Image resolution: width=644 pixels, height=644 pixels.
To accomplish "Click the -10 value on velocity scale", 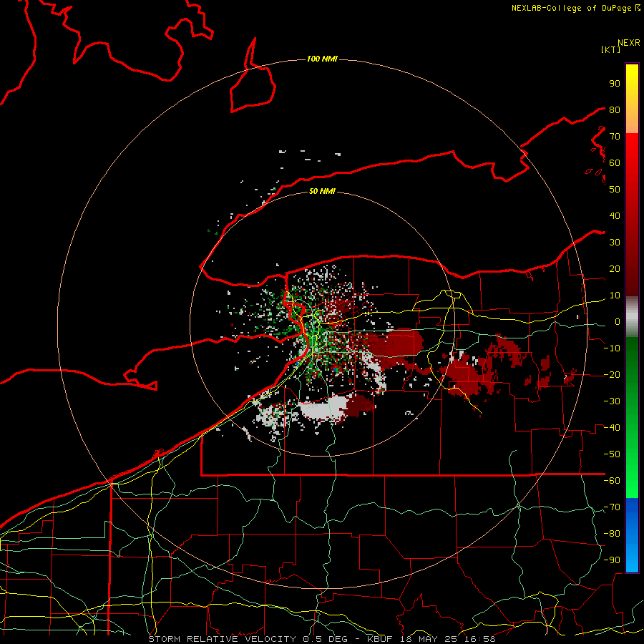I will click(x=612, y=348).
